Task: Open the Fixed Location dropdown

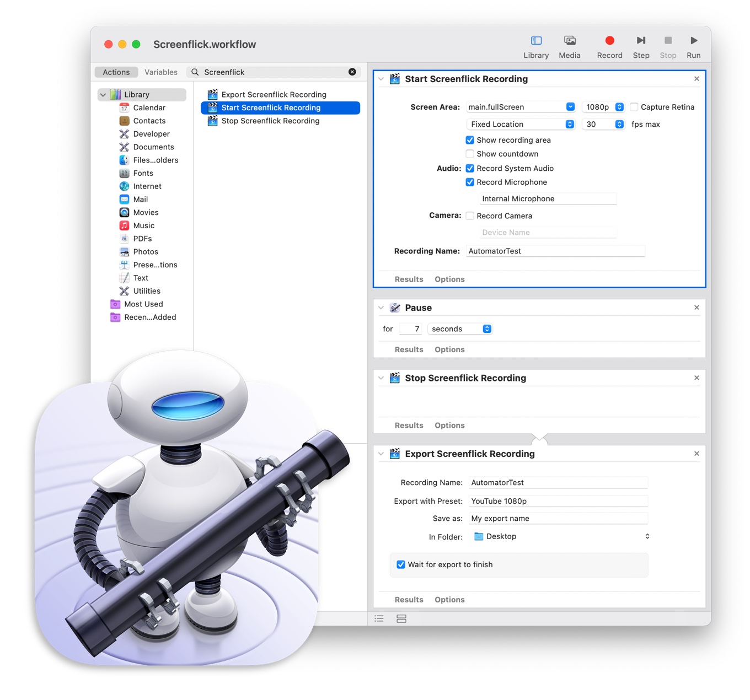Action: coord(521,124)
